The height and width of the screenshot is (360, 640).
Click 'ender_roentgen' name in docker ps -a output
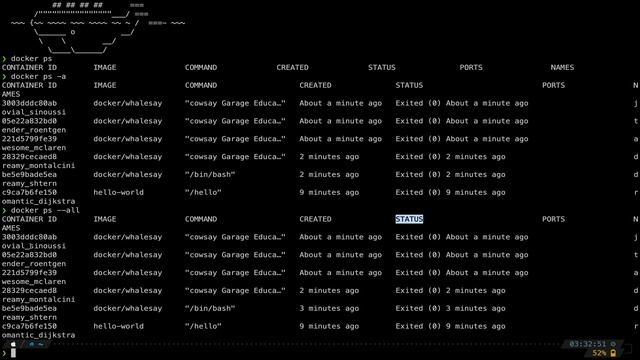pyautogui.click(x=34, y=130)
